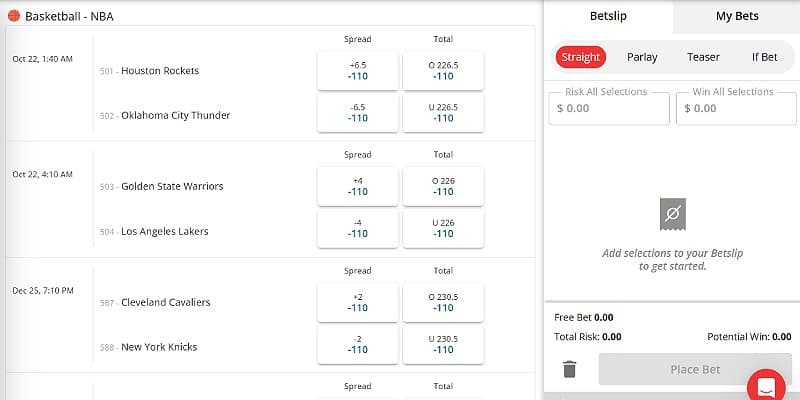The height and width of the screenshot is (400, 800).
Task: Switch to the Betslip tab
Action: (608, 16)
